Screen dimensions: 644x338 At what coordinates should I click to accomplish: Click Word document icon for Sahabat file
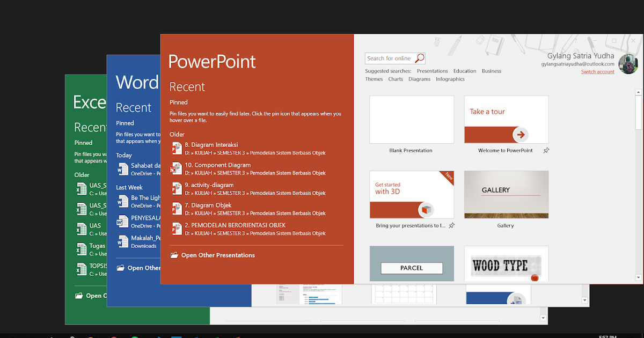point(122,169)
